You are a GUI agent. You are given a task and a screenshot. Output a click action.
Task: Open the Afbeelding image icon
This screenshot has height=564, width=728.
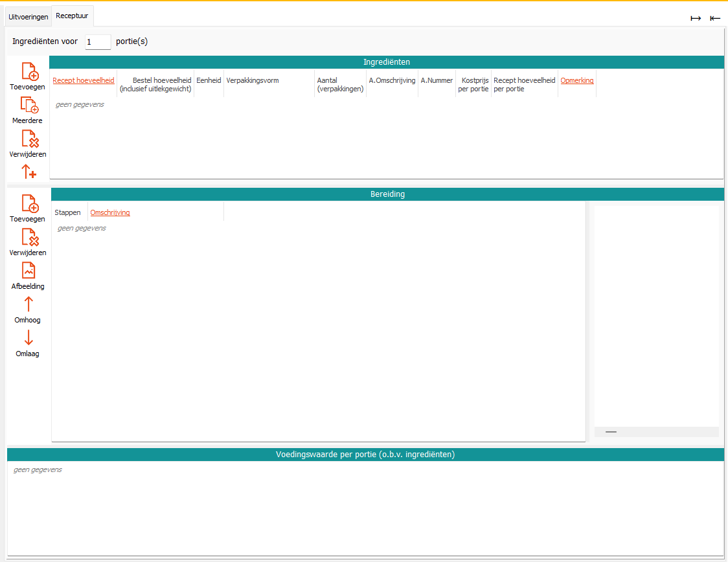[28, 271]
